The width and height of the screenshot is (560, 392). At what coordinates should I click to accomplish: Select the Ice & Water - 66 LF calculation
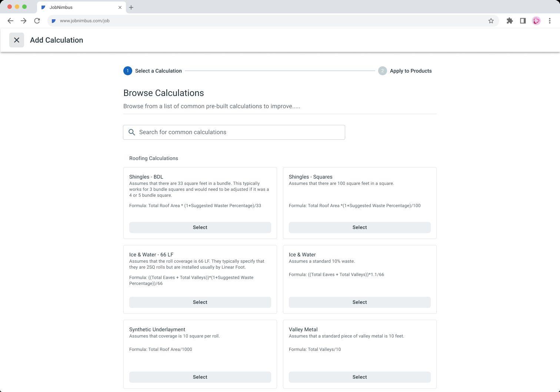pos(200,302)
